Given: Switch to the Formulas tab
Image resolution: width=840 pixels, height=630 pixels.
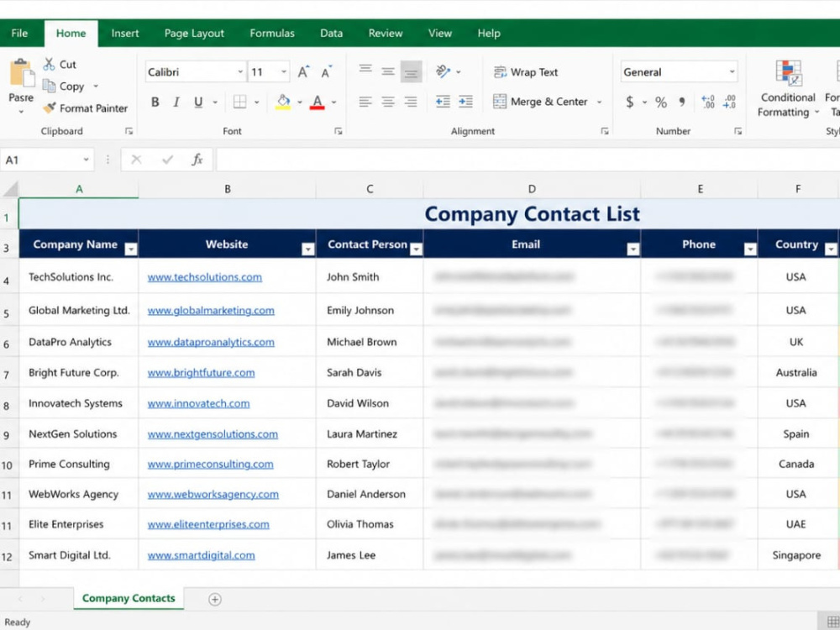Looking at the screenshot, I should 272,34.
